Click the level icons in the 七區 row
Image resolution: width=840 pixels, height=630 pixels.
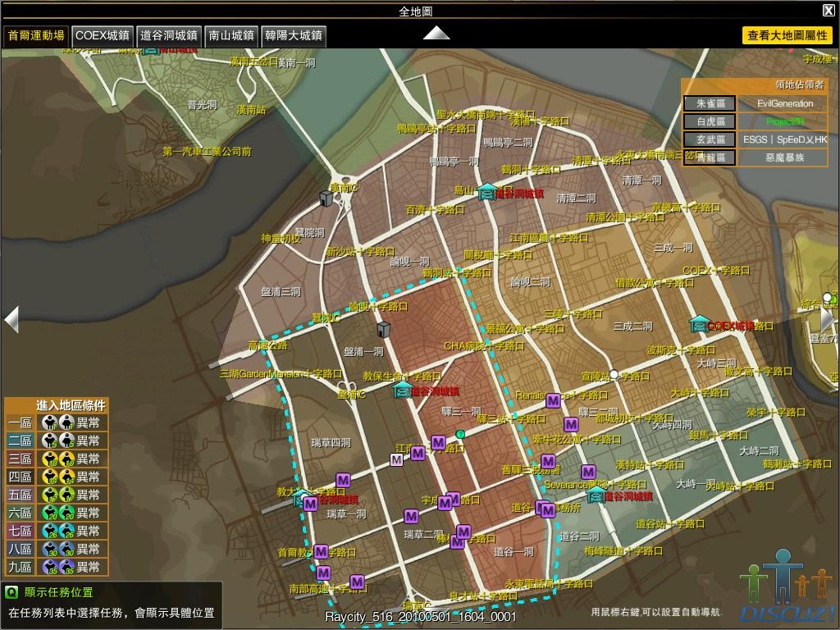(x=58, y=531)
